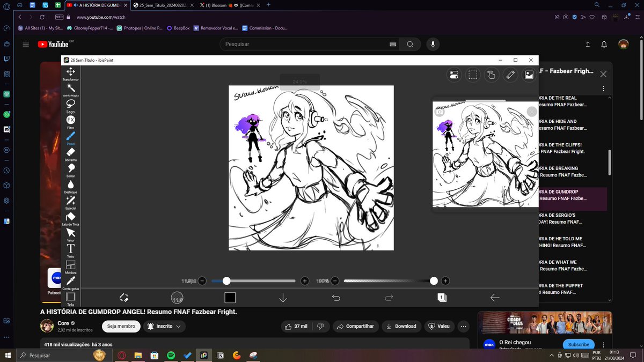Image resolution: width=644 pixels, height=362 pixels.
Task: Click the brush thickness slider track
Action: click(253, 281)
